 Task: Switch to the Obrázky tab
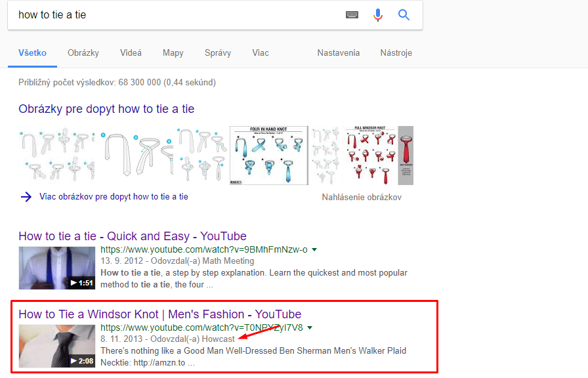83,53
